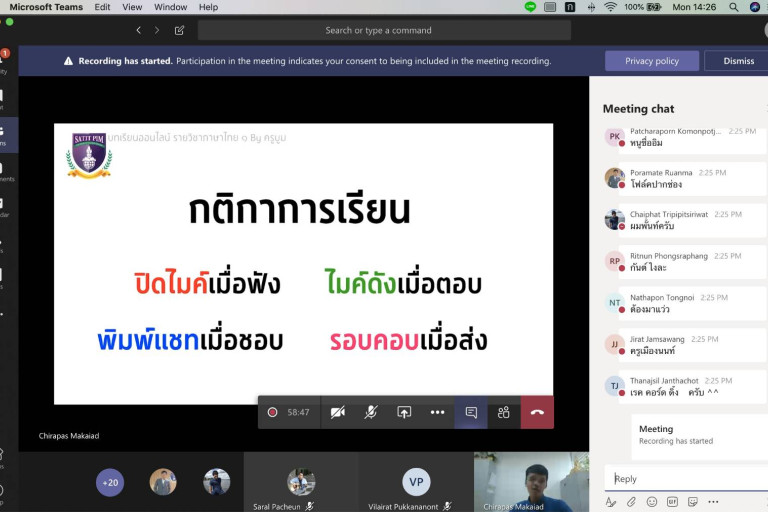This screenshot has width=768, height=512.
Task: Show the participants list
Action: pyautogui.click(x=504, y=412)
